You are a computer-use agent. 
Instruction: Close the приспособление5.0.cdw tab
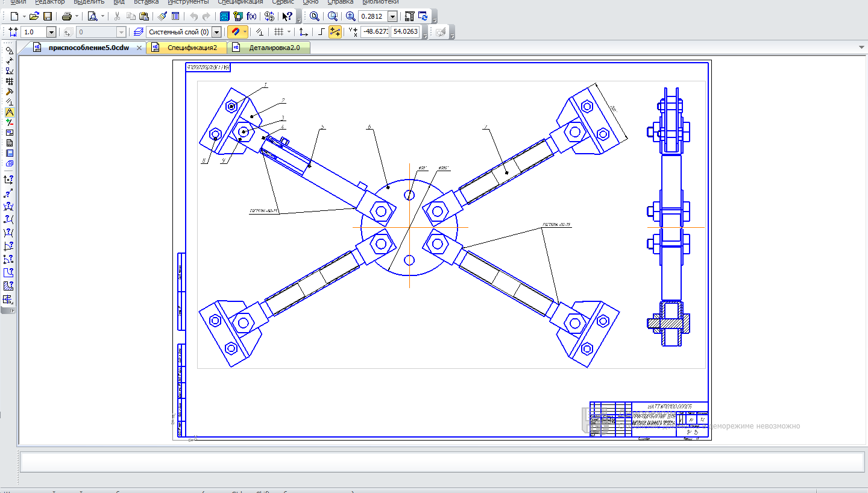coord(139,48)
